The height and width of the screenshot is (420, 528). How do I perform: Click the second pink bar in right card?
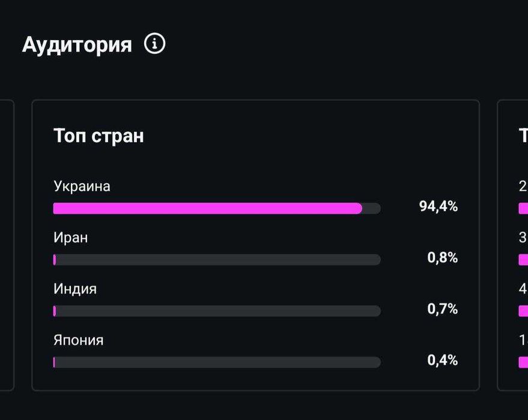click(523, 260)
